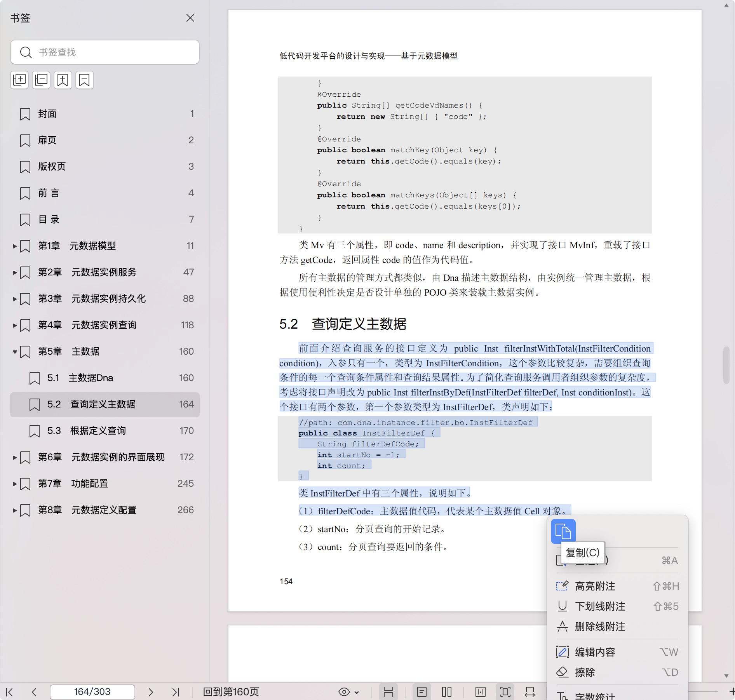The height and width of the screenshot is (700, 735).
Task: Choose 下划线附注 in the context menu
Action: click(x=600, y=606)
